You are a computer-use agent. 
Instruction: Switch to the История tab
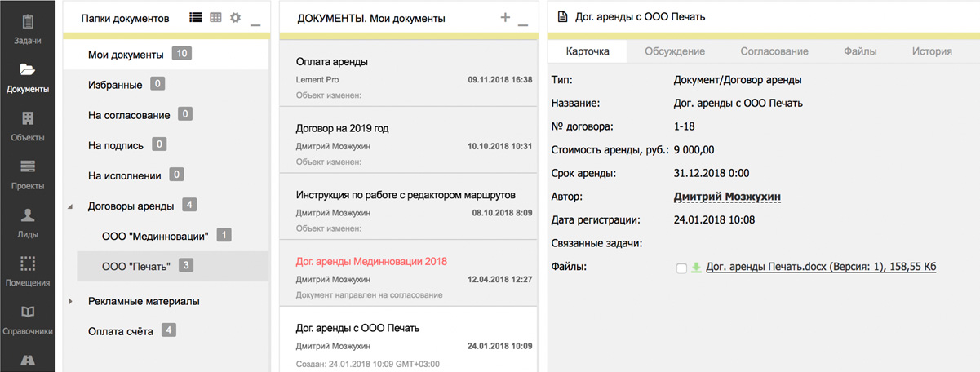tap(932, 51)
